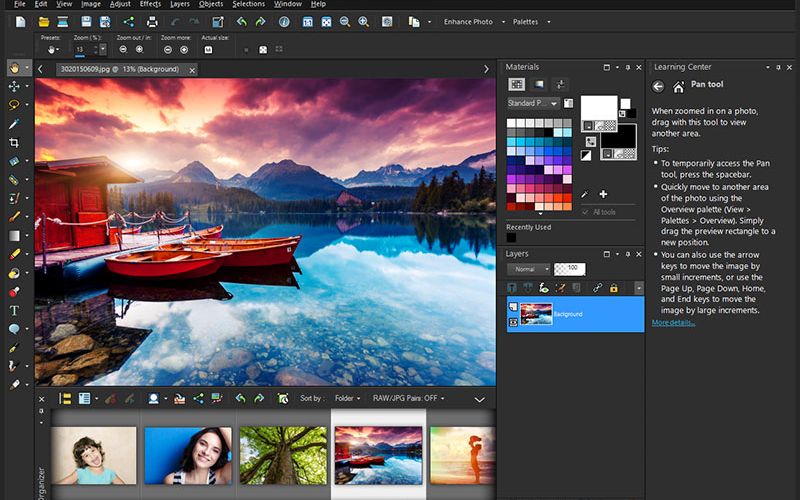Toggle the layer link icon

[x=597, y=288]
